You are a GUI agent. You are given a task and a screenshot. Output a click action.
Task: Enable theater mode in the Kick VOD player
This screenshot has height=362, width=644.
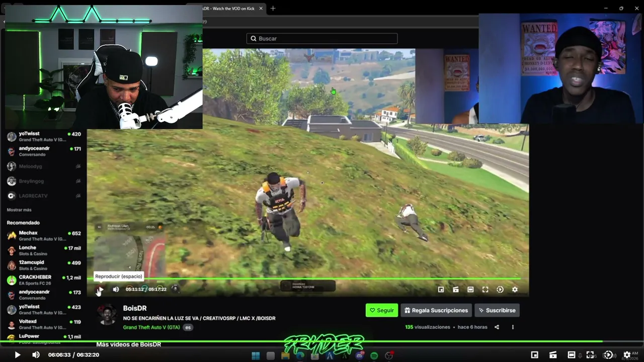(x=470, y=290)
